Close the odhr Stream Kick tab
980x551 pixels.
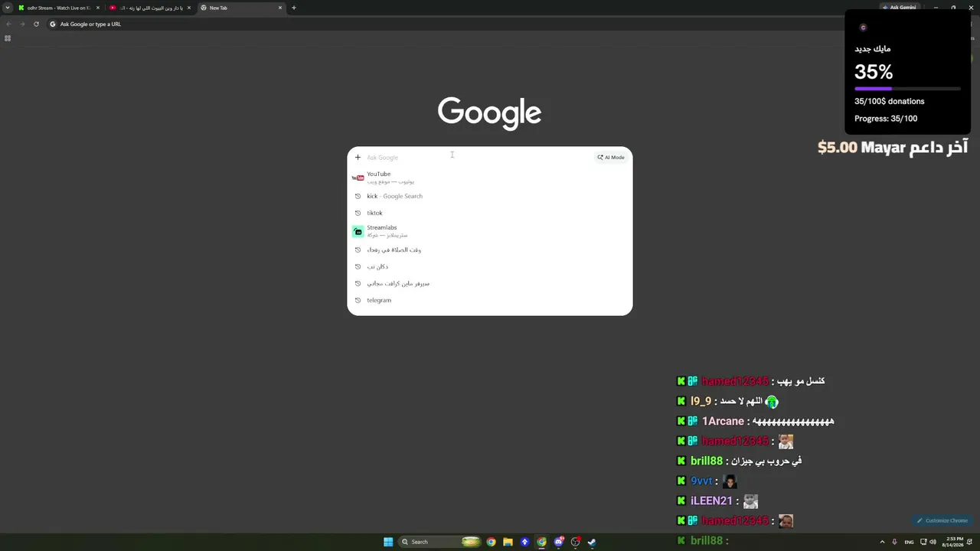(x=98, y=8)
